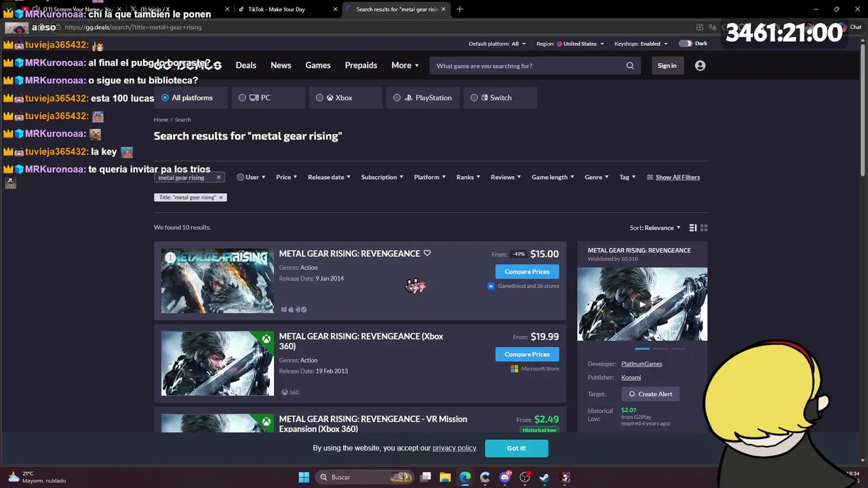The image size is (868, 488).
Task: Open the Metal Gear Rising: Revengeance cover thumbnail
Action: point(218,281)
